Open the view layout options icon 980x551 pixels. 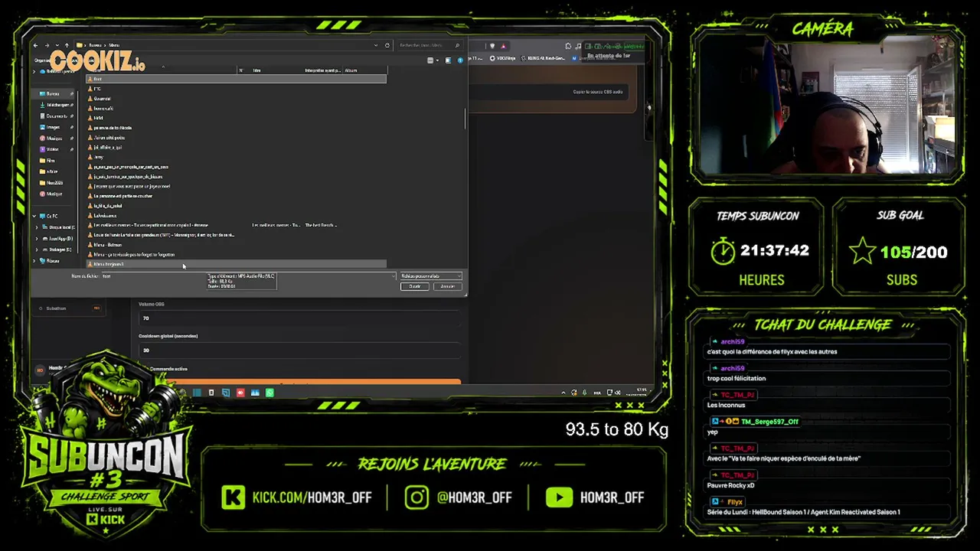pos(431,60)
